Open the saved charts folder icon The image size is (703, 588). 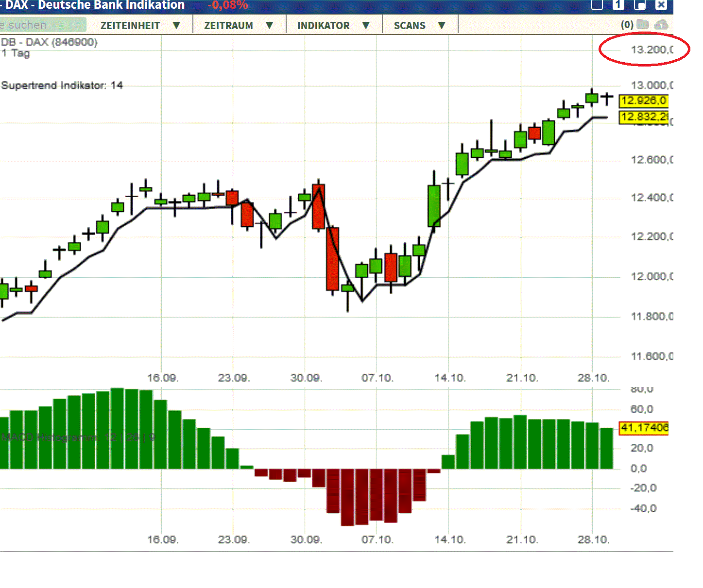643,24
